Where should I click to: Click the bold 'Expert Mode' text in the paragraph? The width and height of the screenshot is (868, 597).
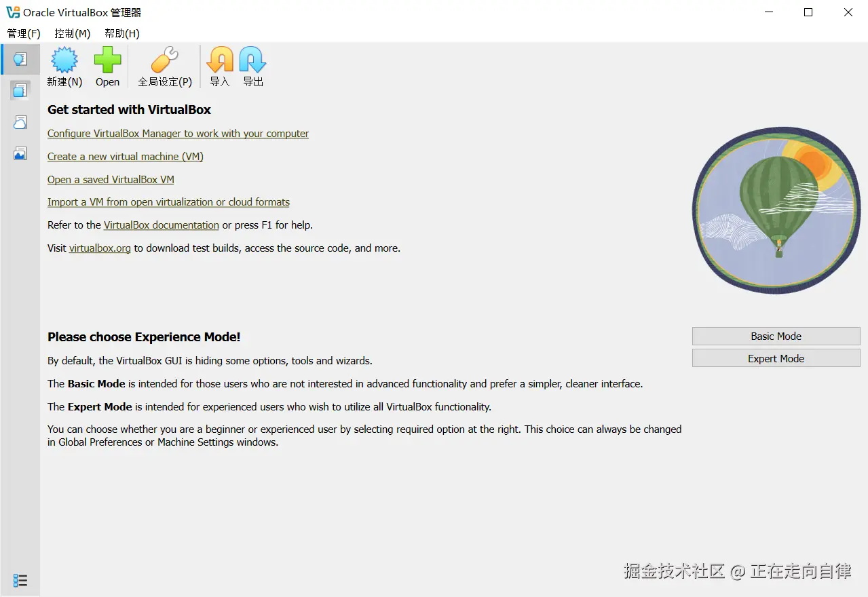pyautogui.click(x=100, y=407)
